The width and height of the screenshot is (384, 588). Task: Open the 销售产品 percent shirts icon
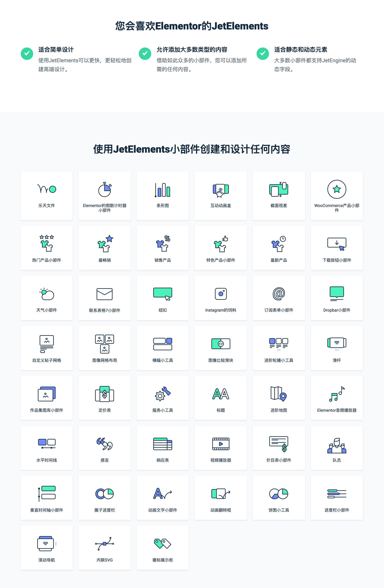coord(163,243)
